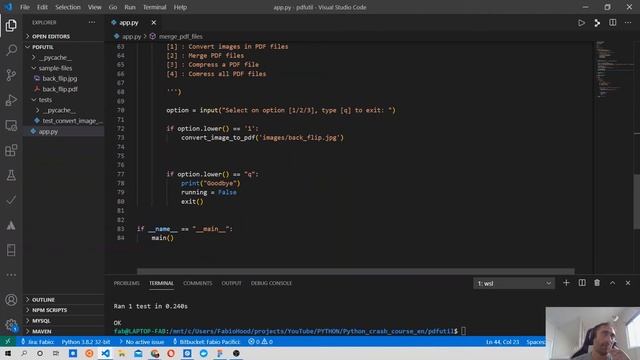Open the checkmark view in activity bar
This screenshot has height=360, width=640.
(x=11, y=200)
